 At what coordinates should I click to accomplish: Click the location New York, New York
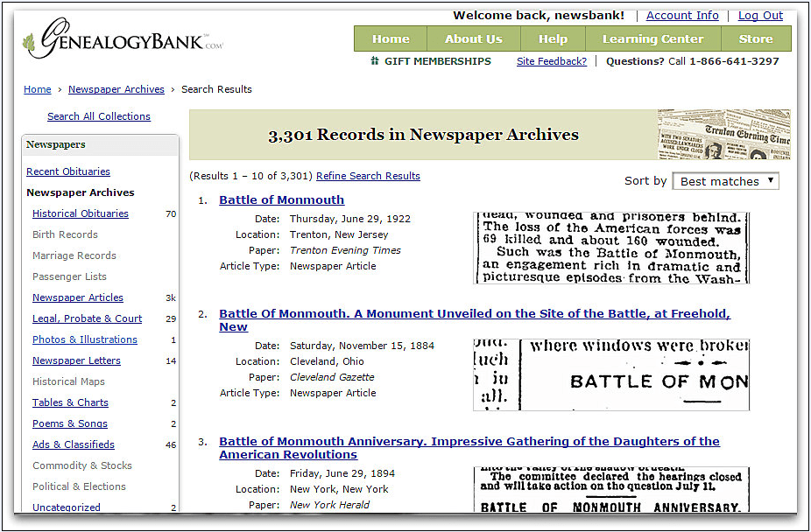[x=339, y=489]
